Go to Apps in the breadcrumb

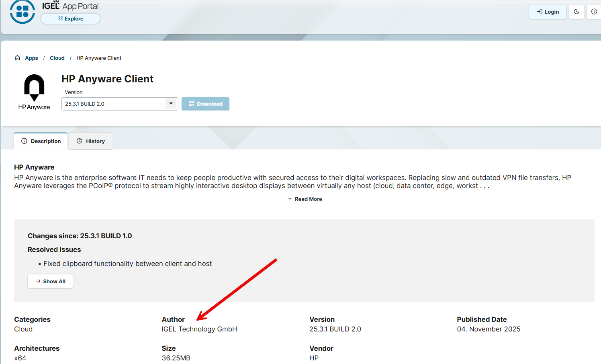(x=31, y=58)
